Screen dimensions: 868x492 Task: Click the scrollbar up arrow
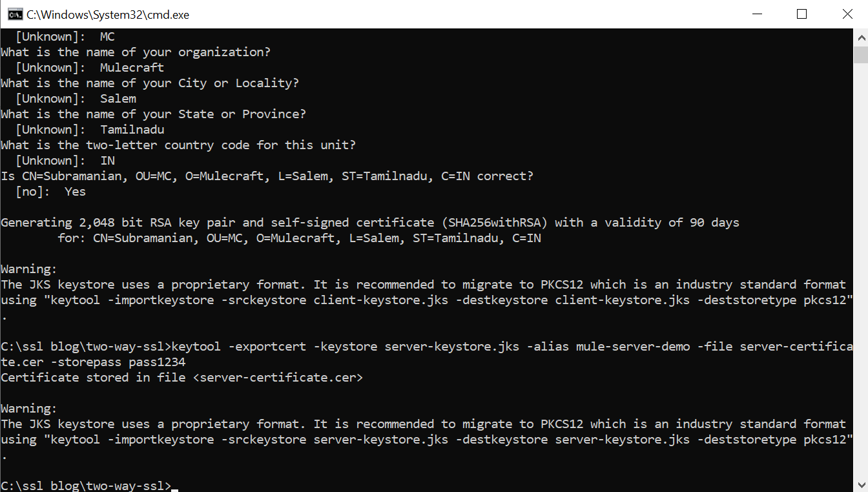coord(861,37)
